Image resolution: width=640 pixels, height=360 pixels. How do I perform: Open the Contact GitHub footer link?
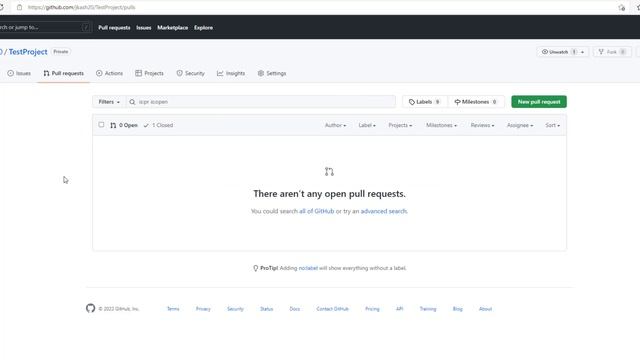point(332,309)
